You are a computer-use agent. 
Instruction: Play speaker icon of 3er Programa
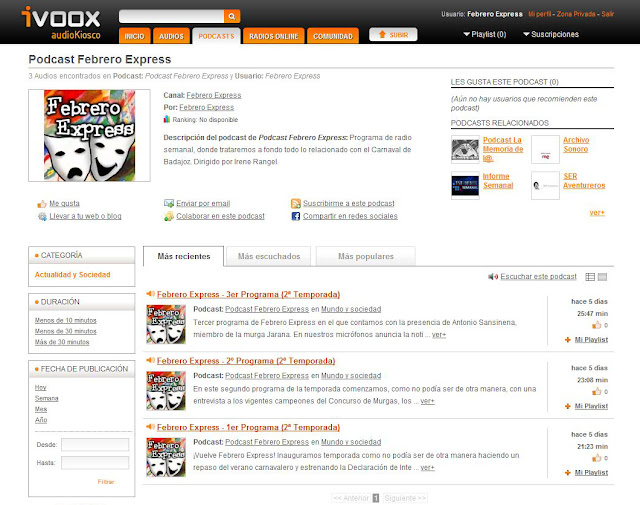150,294
